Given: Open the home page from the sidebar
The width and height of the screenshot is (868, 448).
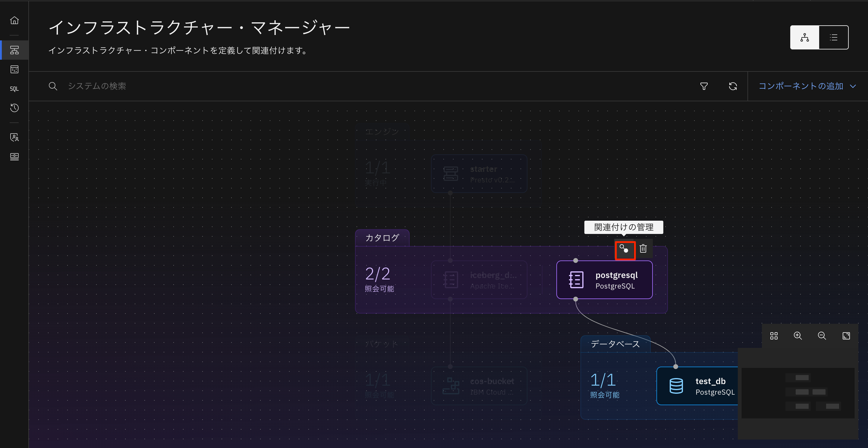Looking at the screenshot, I should tap(15, 20).
